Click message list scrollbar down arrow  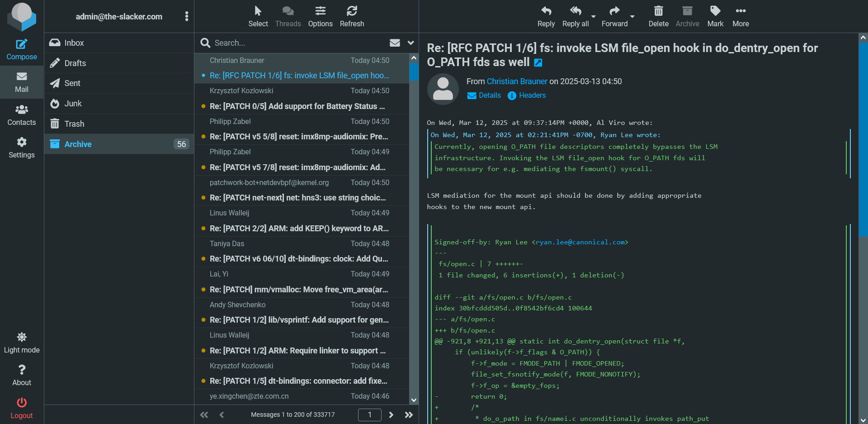coord(414,400)
